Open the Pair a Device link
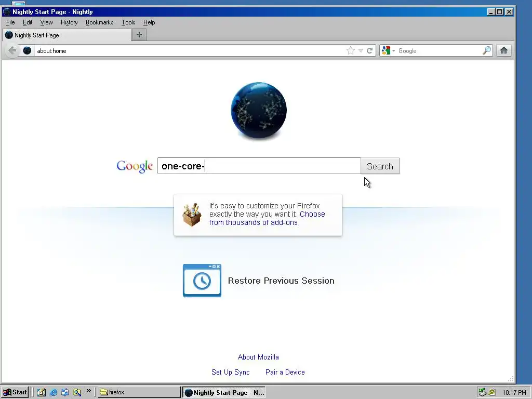The width and height of the screenshot is (532, 399). [285, 372]
